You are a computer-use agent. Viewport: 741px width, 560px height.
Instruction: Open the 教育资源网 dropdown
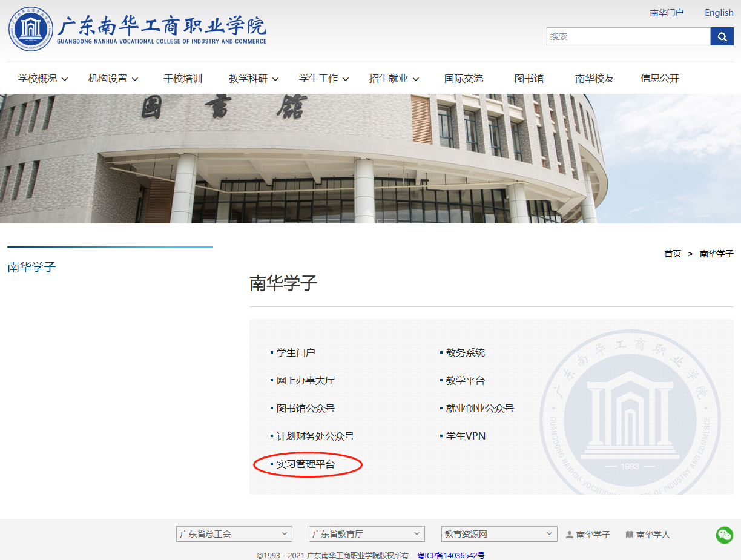499,534
